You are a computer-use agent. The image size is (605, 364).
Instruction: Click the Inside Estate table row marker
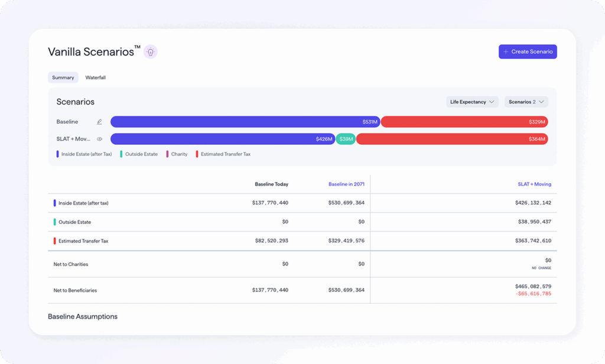tap(55, 203)
